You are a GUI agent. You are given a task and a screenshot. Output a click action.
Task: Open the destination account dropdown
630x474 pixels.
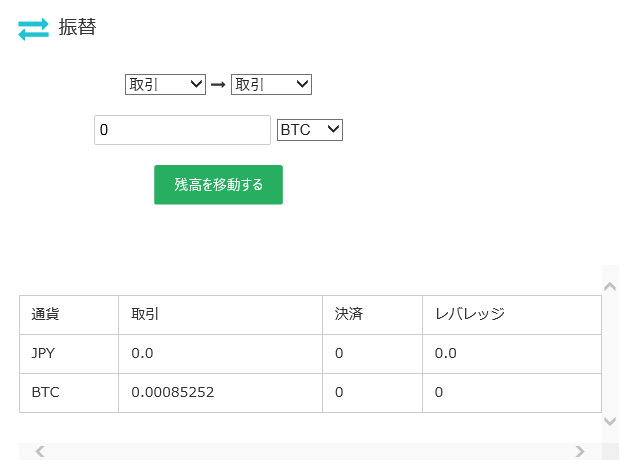click(x=271, y=85)
